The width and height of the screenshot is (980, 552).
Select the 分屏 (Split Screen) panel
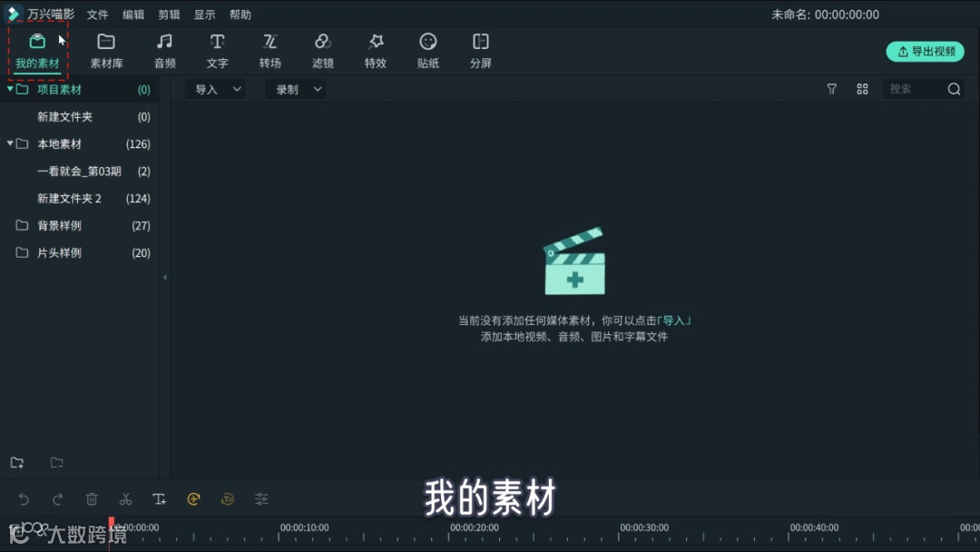480,50
